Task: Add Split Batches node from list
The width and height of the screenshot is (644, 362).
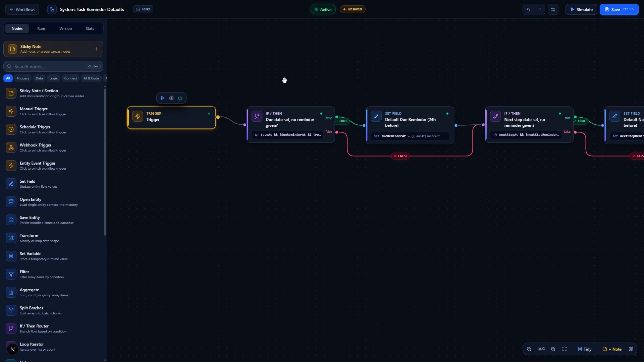Action: [x=53, y=310]
